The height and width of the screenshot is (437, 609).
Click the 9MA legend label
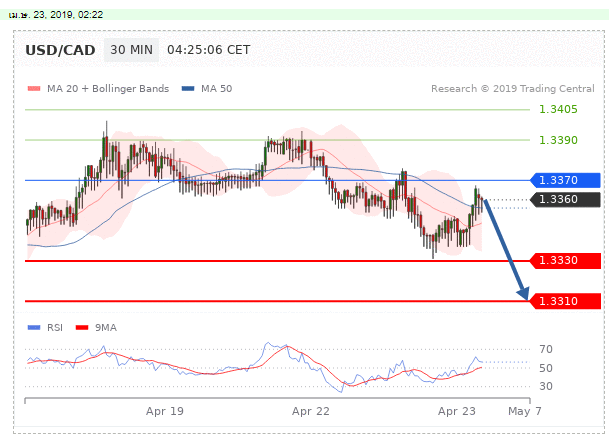coord(106,327)
